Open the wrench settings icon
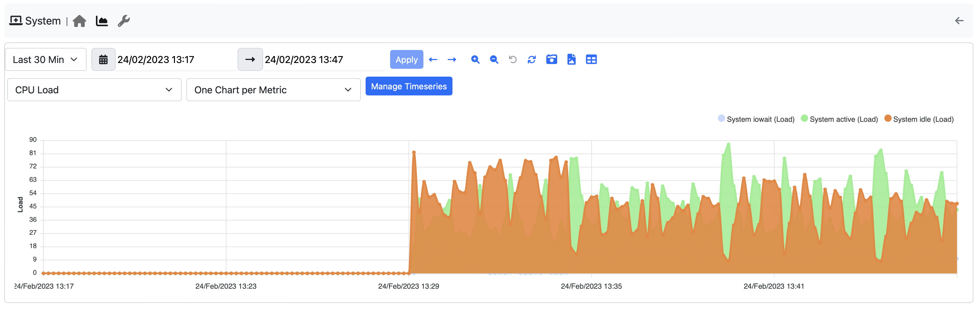Screen dimensions: 980x309 pyautogui.click(x=124, y=21)
